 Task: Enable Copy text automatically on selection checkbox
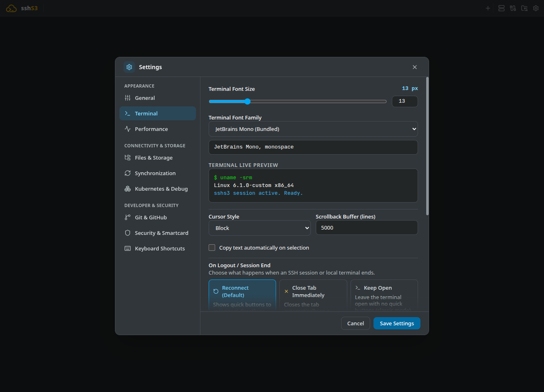coord(212,248)
